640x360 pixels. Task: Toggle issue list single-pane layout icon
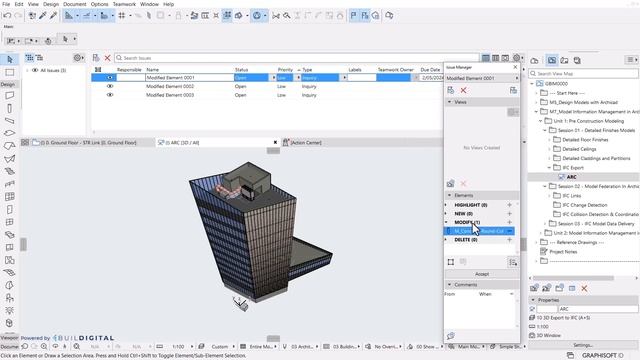pyautogui.click(x=486, y=58)
